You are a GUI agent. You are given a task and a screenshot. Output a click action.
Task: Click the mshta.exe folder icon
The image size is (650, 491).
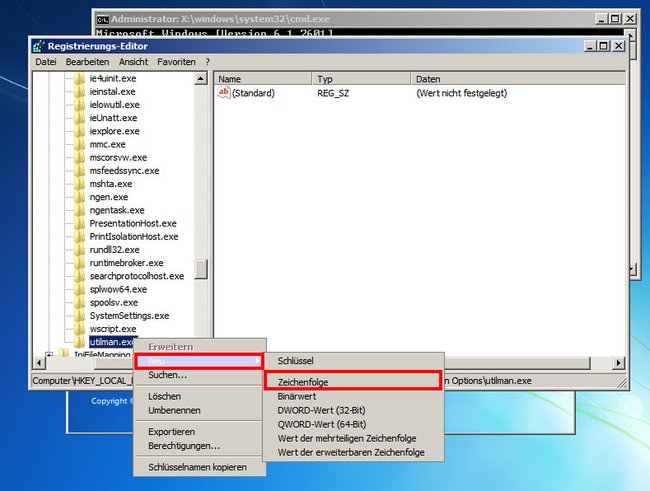pos(80,184)
